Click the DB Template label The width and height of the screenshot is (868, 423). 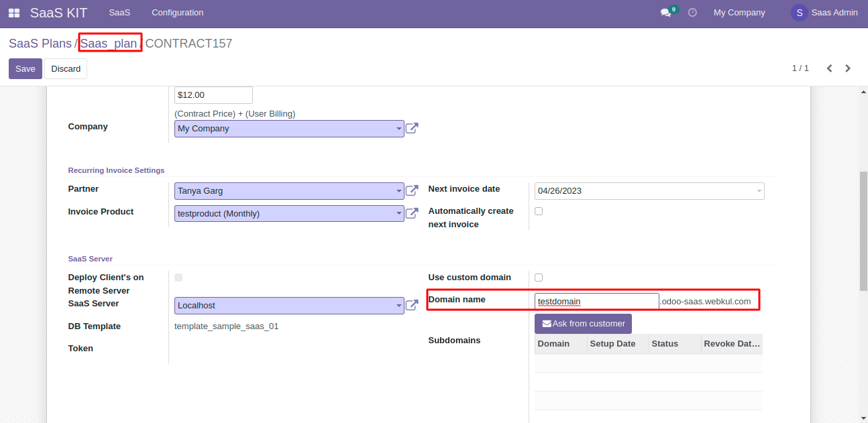95,326
